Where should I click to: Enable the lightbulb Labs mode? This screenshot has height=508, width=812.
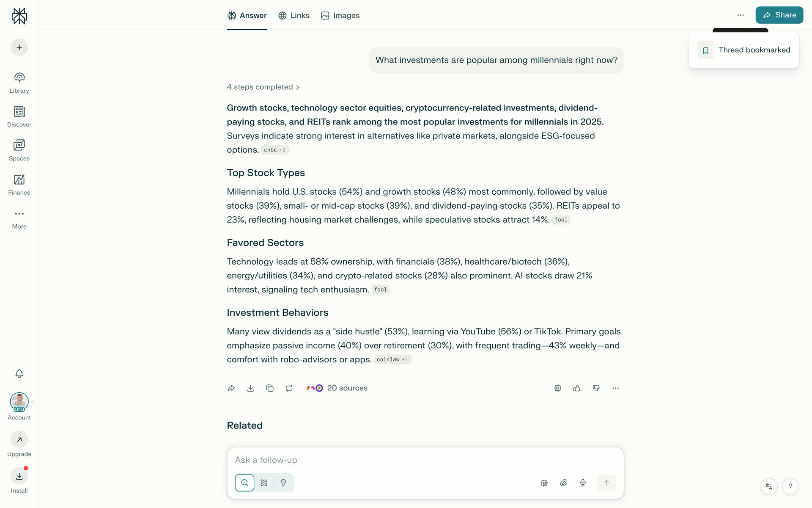coord(283,483)
